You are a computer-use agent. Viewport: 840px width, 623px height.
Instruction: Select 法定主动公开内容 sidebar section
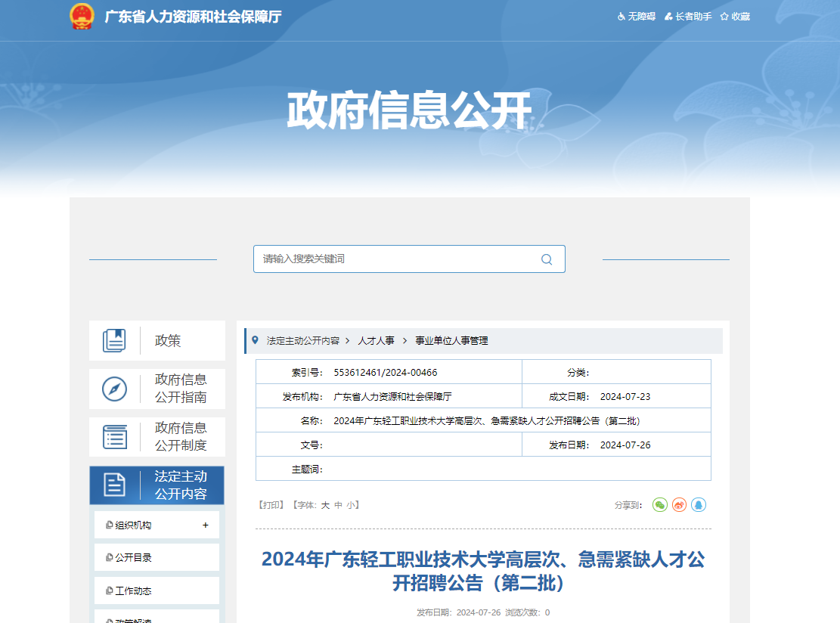click(157, 485)
